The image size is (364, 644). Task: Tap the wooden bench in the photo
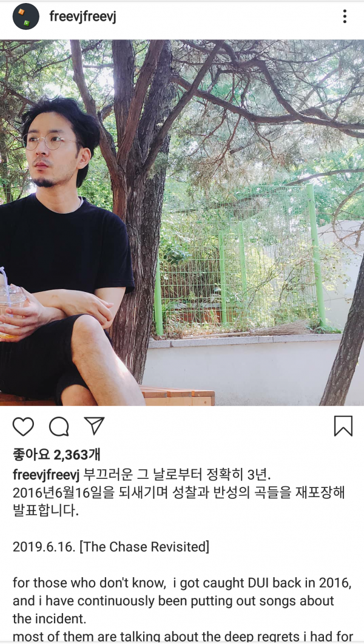177,396
